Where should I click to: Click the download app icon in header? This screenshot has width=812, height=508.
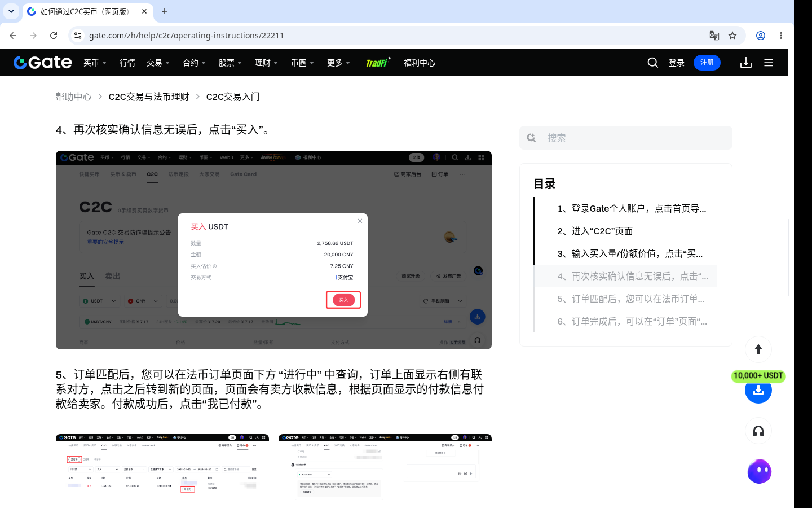(746, 63)
